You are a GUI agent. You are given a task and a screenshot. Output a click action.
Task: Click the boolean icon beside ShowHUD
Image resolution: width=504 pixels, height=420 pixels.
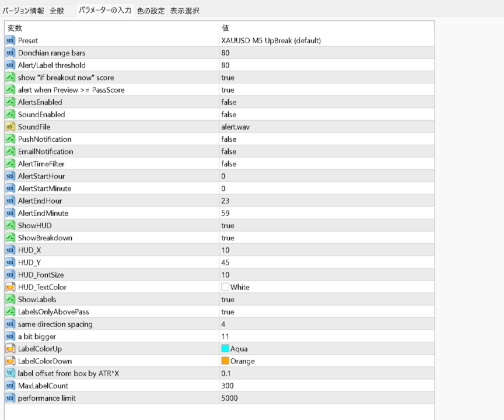10,226
